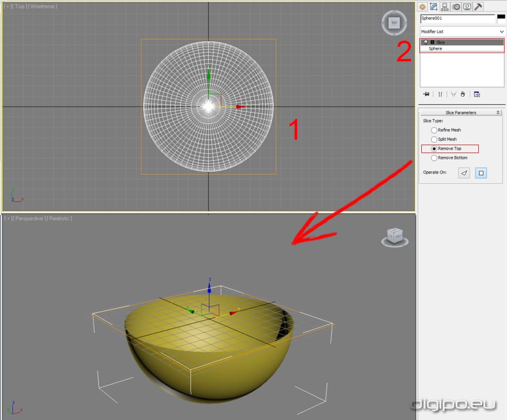Open the Display panel tab
The height and width of the screenshot is (420, 507).
pyautogui.click(x=467, y=6)
